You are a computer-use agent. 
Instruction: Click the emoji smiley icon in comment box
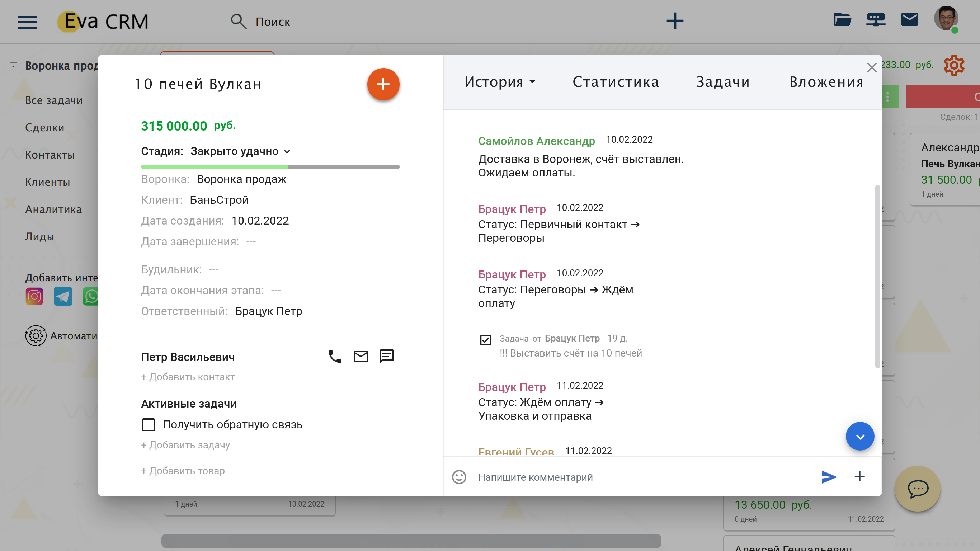pyautogui.click(x=459, y=477)
